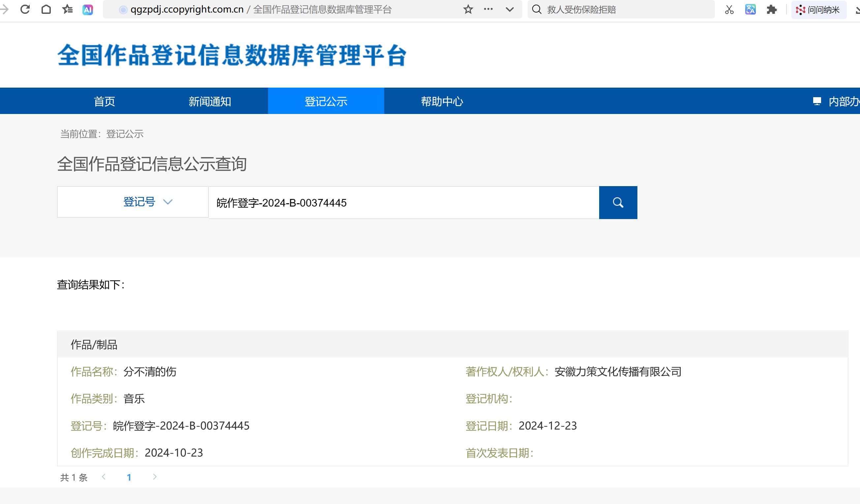Bookmark page with star icon
This screenshot has width=860, height=504.
pos(468,9)
